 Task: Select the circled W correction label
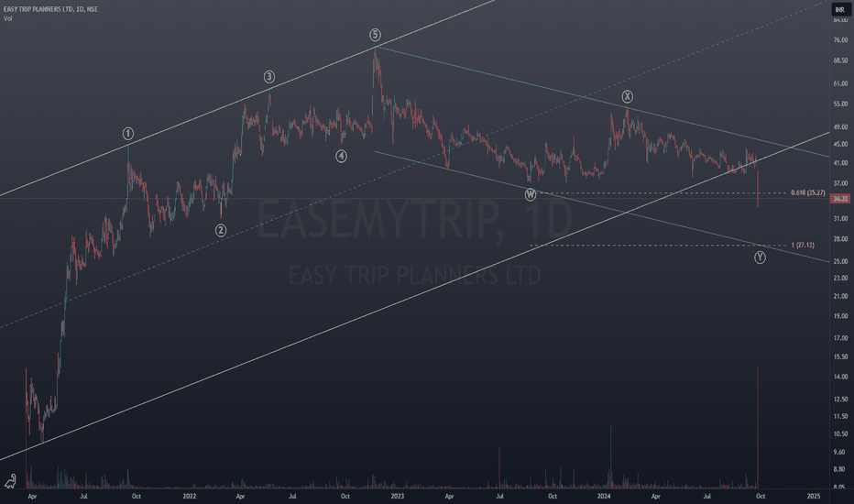pyautogui.click(x=531, y=194)
